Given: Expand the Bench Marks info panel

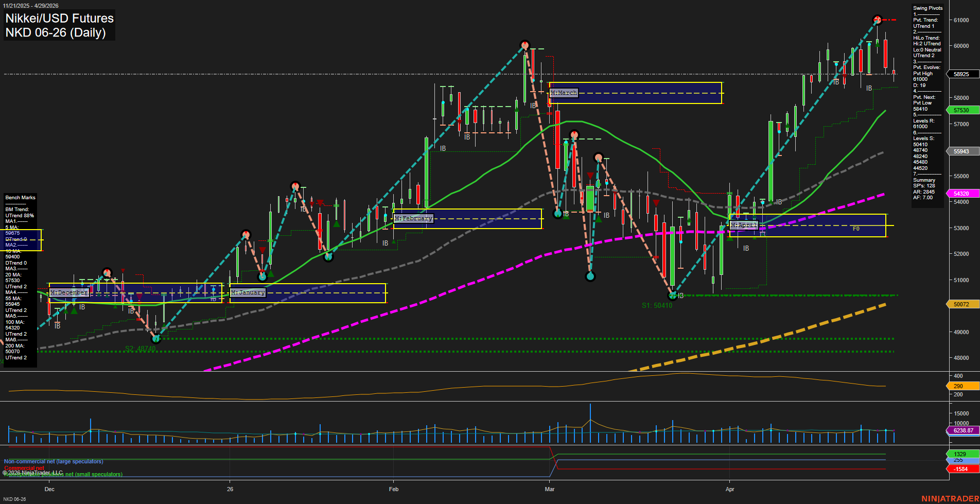Looking at the screenshot, I should coord(20,197).
